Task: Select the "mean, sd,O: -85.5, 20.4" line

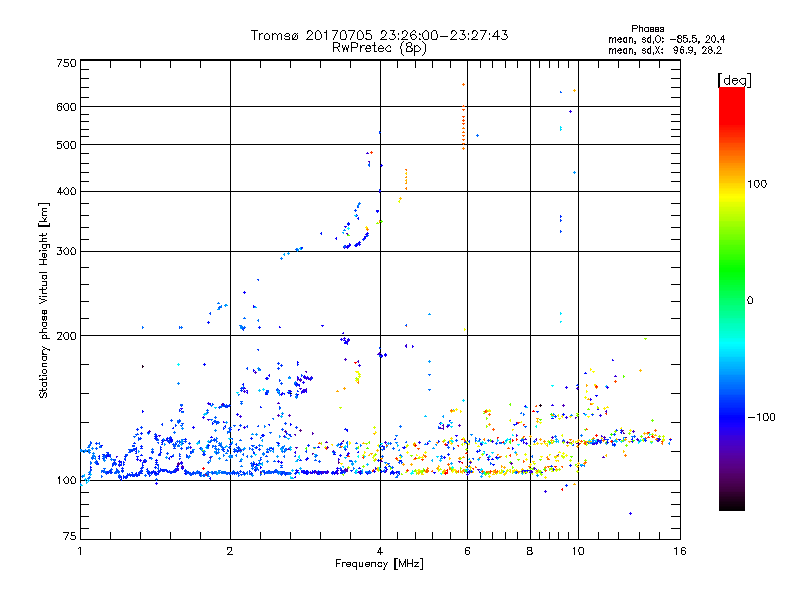Action: click(x=666, y=39)
